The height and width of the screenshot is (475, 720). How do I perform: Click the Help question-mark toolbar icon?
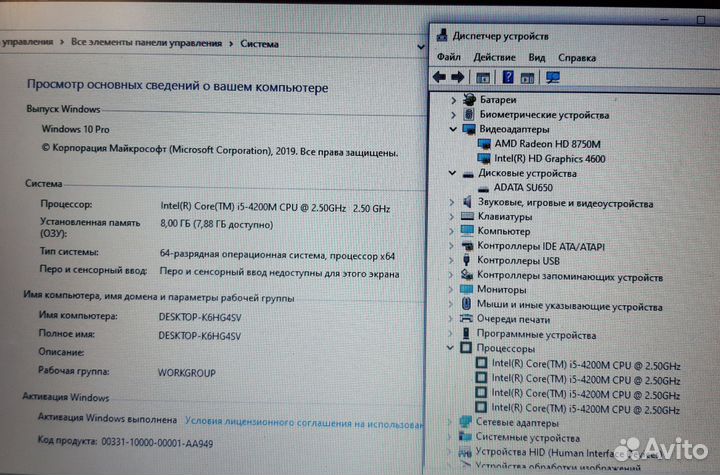click(x=508, y=77)
